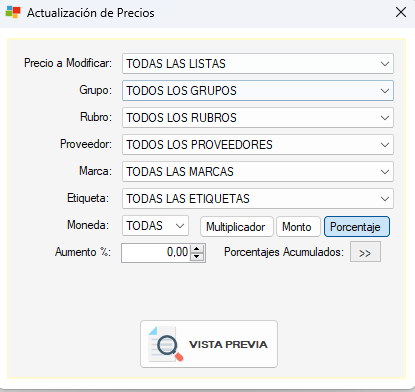This screenshot has height=392, width=415.
Task: Select the Monto mode
Action: click(x=298, y=227)
